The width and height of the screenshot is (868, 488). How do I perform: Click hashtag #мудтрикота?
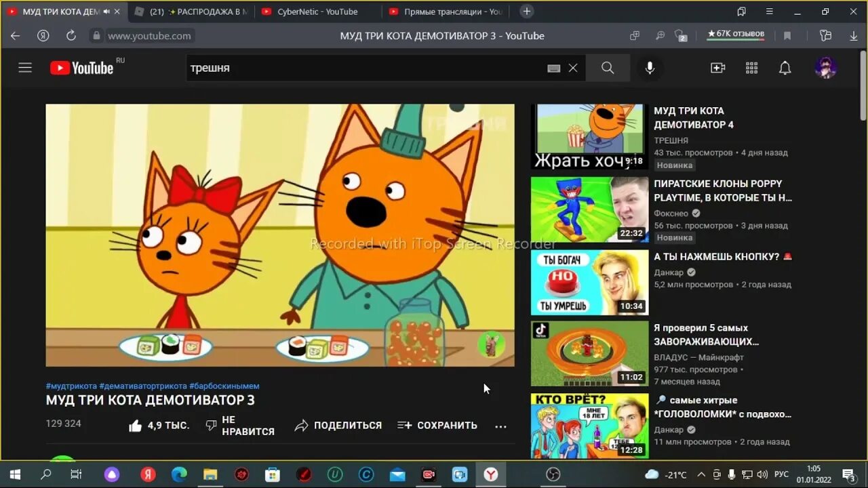[x=71, y=386]
